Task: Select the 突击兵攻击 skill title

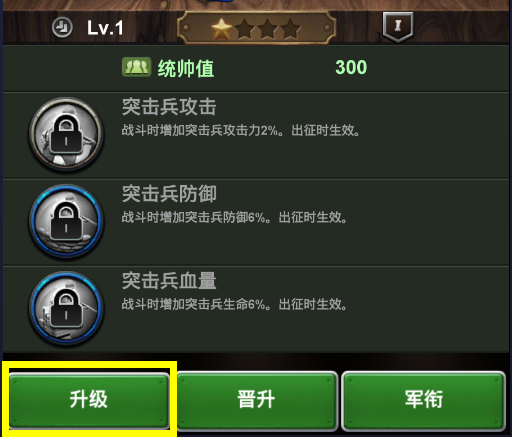Action: [x=169, y=107]
